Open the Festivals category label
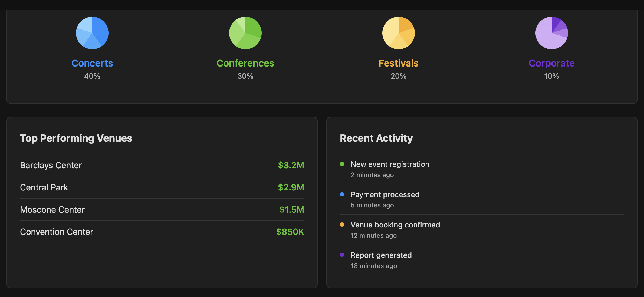 [399, 63]
